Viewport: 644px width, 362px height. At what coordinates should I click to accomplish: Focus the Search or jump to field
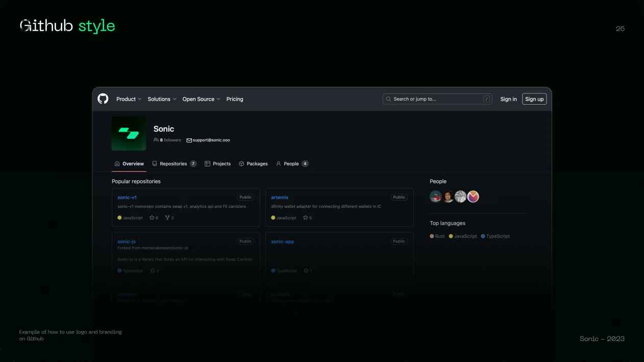point(437,99)
